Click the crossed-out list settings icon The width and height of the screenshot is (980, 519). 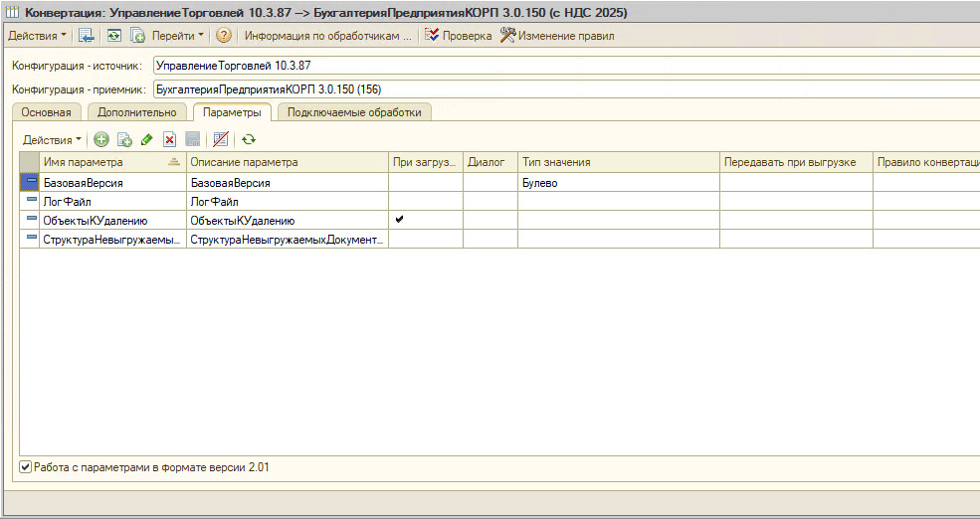pyautogui.click(x=221, y=139)
